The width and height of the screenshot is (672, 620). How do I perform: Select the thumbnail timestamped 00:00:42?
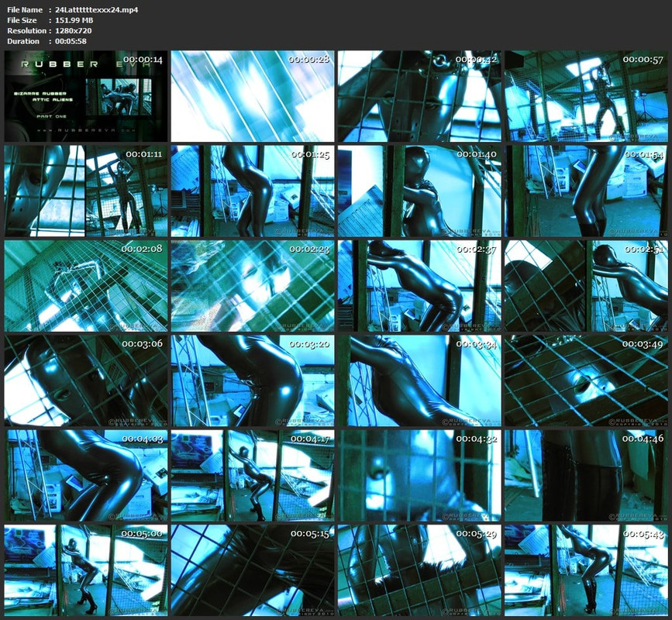point(419,96)
